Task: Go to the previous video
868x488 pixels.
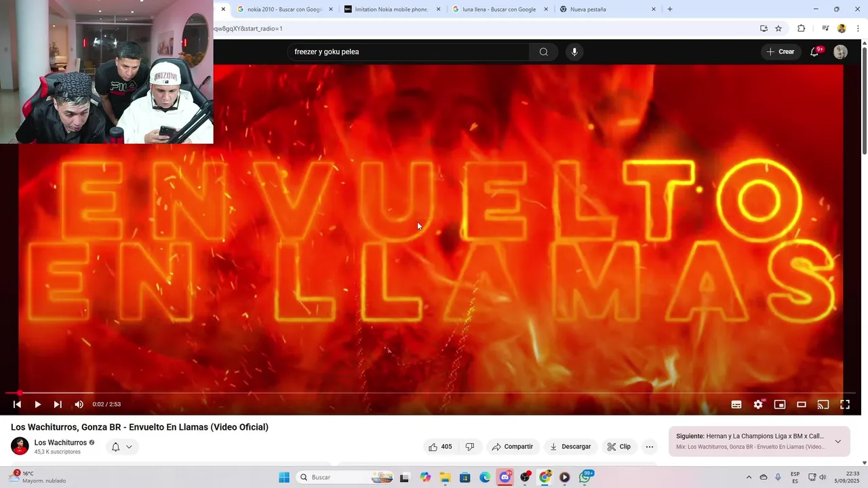Action: [x=17, y=405]
